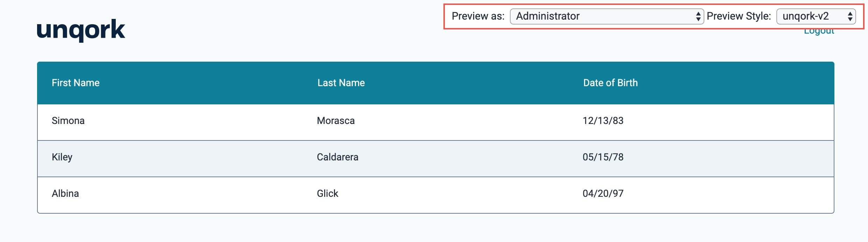Image resolution: width=868 pixels, height=242 pixels.
Task: Select the 05/15/78 date cell
Action: point(603,157)
